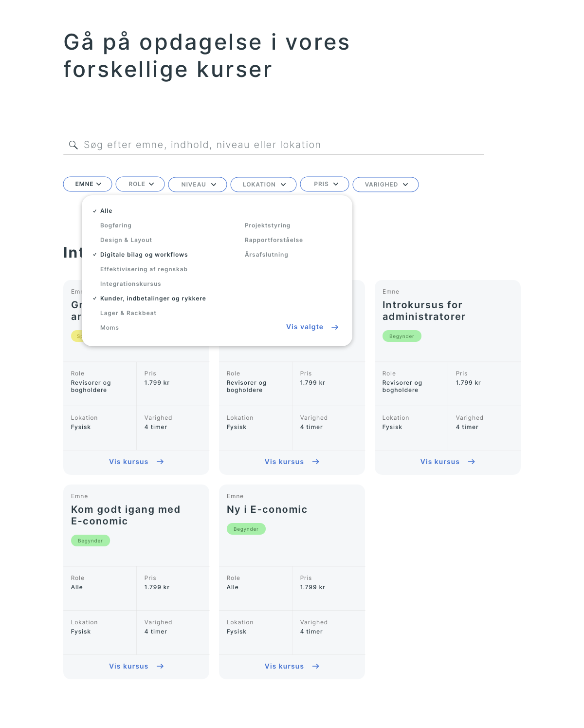Open the NIVEAU filter dropdown
The height and width of the screenshot is (728, 584).
tap(198, 185)
